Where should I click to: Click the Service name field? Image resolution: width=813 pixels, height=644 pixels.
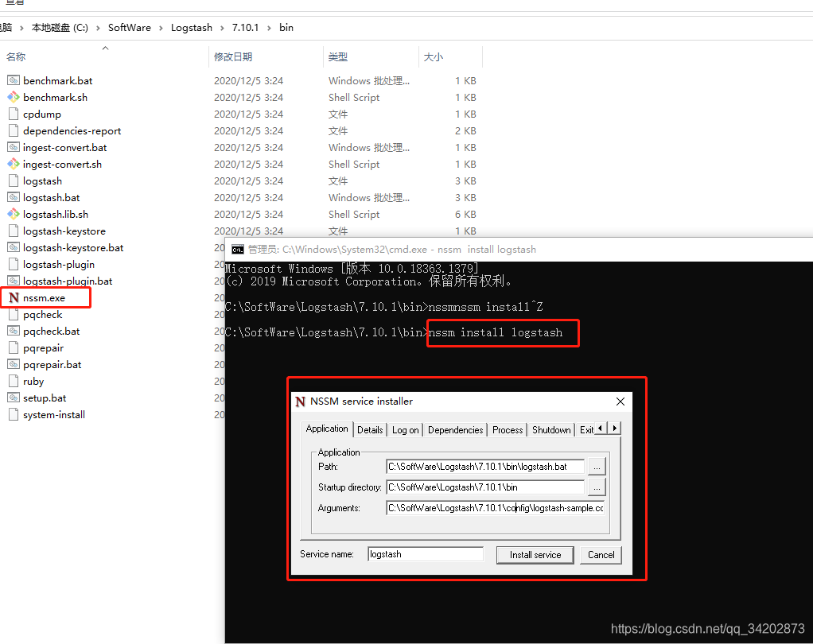(425, 554)
